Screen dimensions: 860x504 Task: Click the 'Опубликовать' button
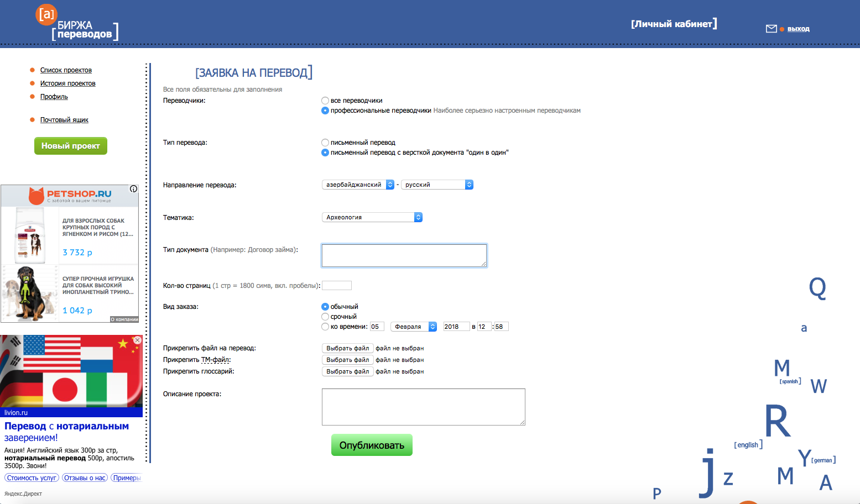coord(372,445)
